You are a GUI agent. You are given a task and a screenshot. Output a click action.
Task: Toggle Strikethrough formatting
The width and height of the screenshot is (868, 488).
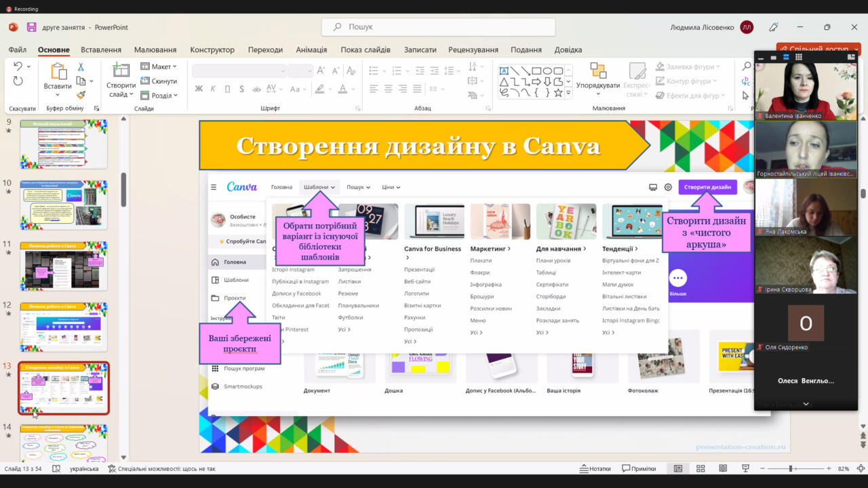tap(256, 89)
